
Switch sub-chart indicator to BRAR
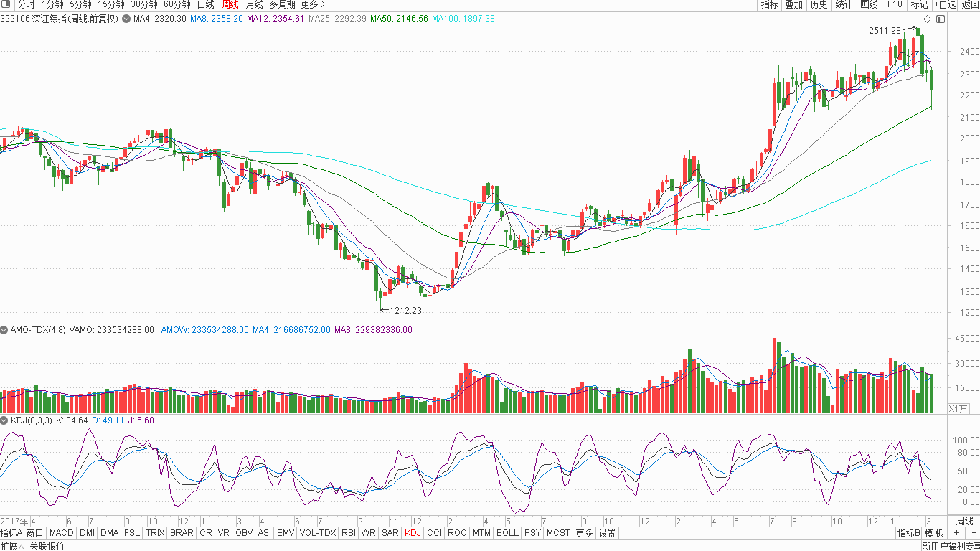click(182, 533)
